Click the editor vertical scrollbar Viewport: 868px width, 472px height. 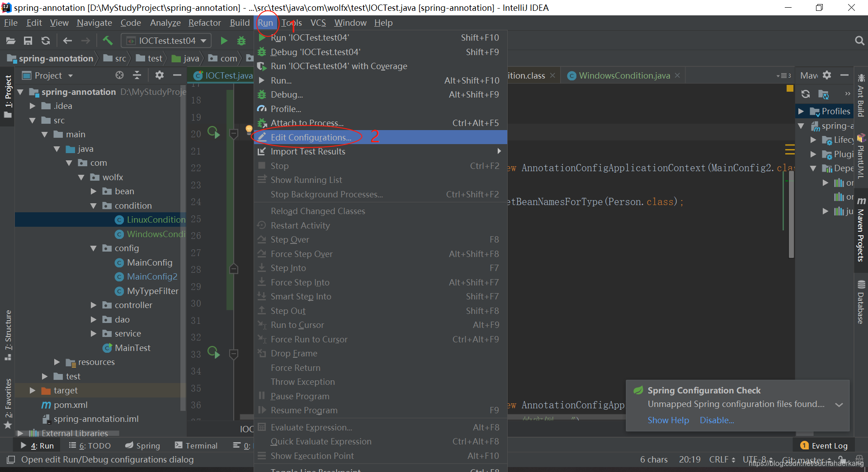pyautogui.click(x=791, y=215)
